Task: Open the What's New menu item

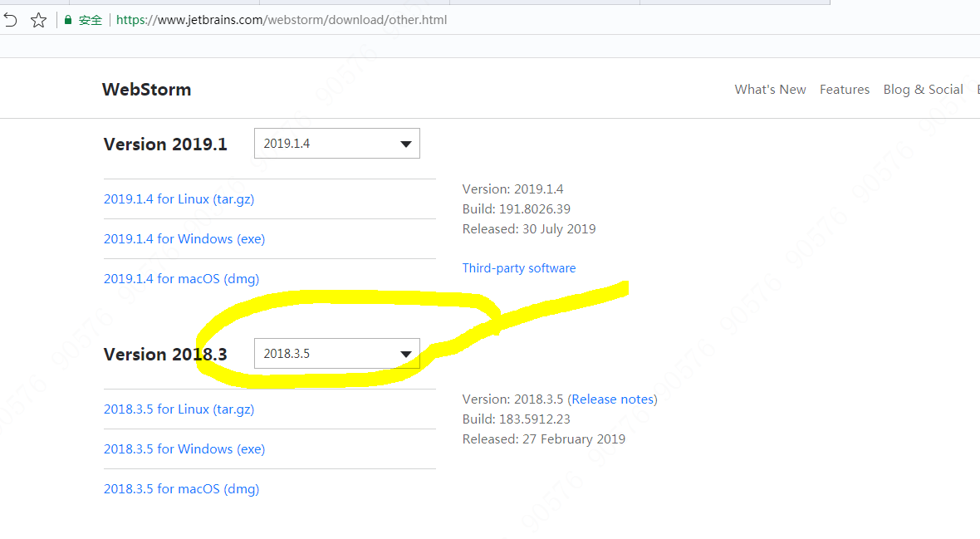Action: coord(770,90)
